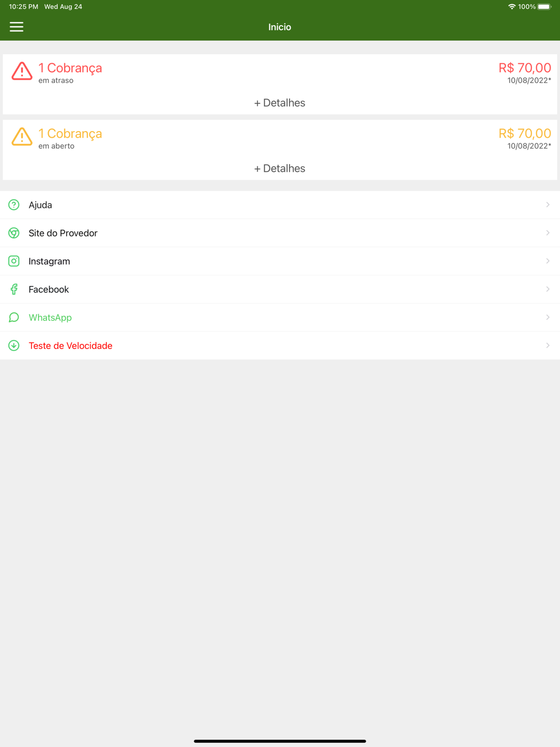The width and height of the screenshot is (560, 747).
Task: Click the Site do Provedor browser icon
Action: pyautogui.click(x=14, y=233)
